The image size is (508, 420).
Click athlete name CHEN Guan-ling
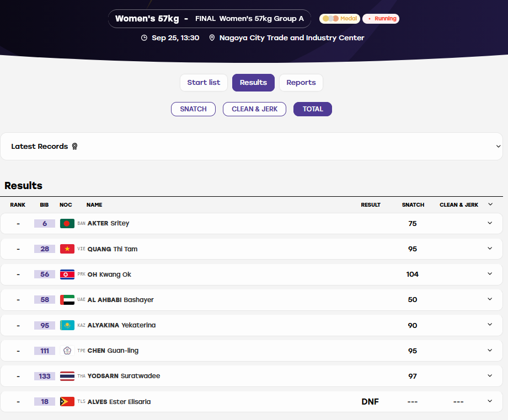113,351
